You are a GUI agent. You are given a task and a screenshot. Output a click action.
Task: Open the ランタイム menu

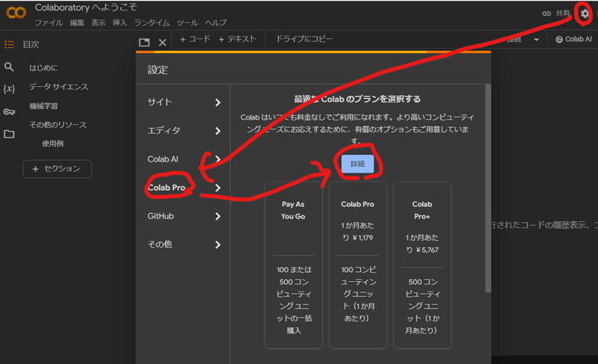pyautogui.click(x=152, y=23)
